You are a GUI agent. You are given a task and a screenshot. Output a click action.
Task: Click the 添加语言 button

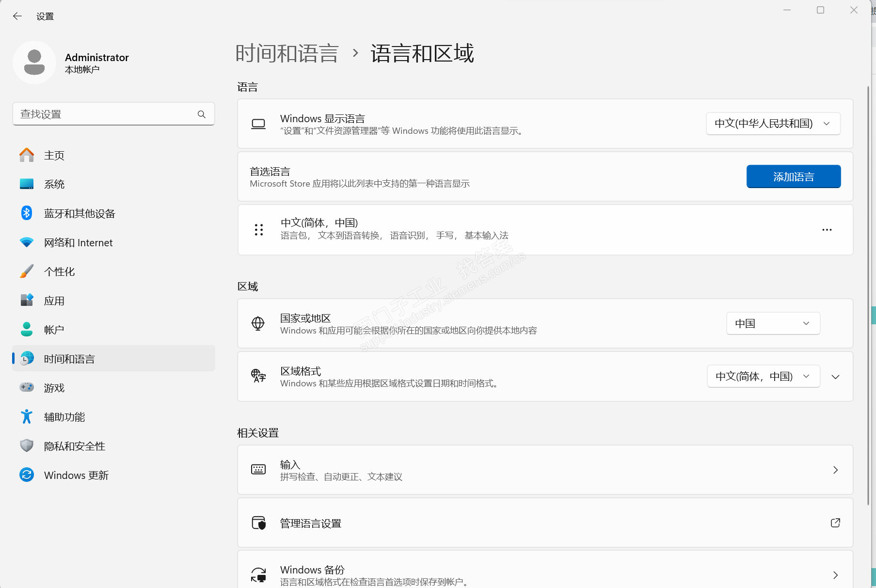tap(794, 176)
